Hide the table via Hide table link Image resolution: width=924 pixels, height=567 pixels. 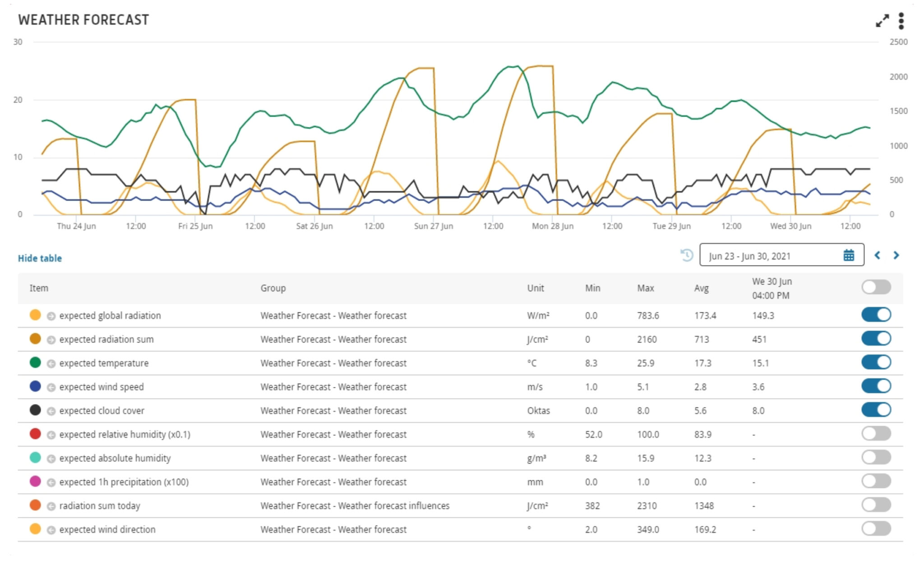40,258
